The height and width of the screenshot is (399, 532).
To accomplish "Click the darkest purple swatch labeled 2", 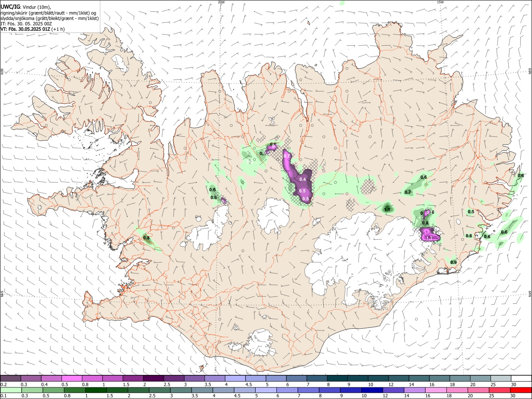I will tap(153, 378).
